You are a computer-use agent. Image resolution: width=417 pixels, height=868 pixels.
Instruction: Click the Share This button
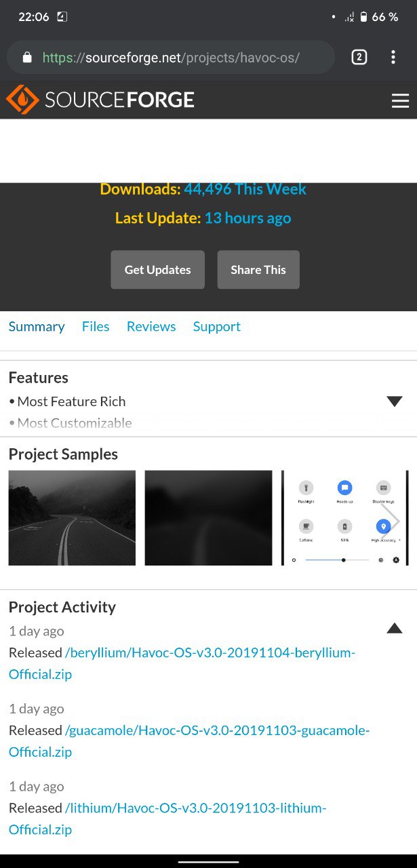[258, 270]
